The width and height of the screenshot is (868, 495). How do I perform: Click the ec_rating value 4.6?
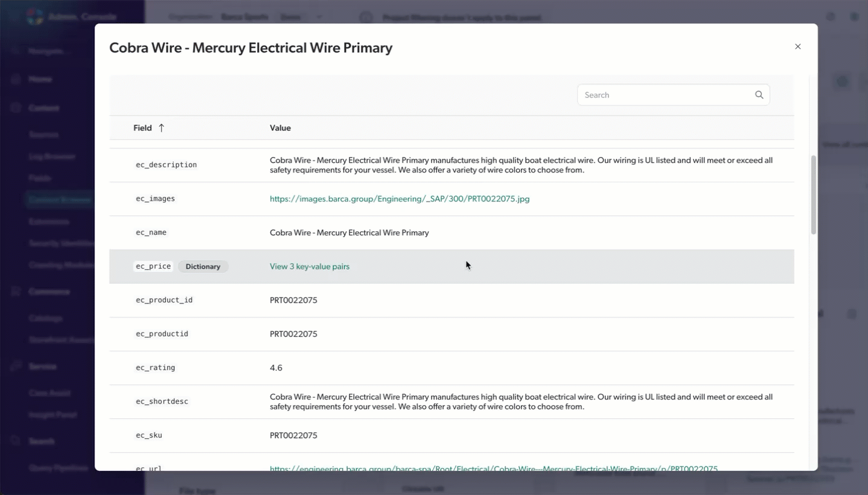tap(276, 368)
